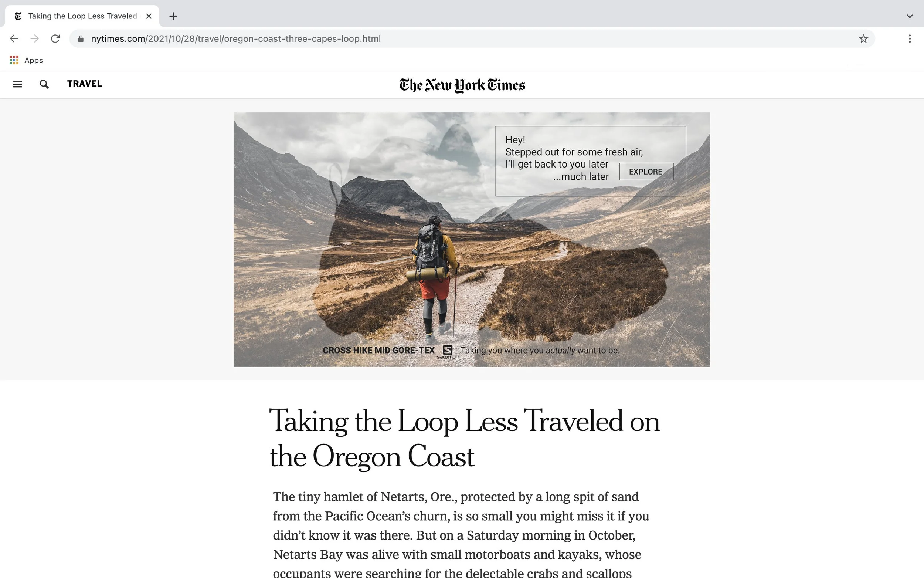Go back to the previous page
The image size is (924, 578).
[x=14, y=38]
